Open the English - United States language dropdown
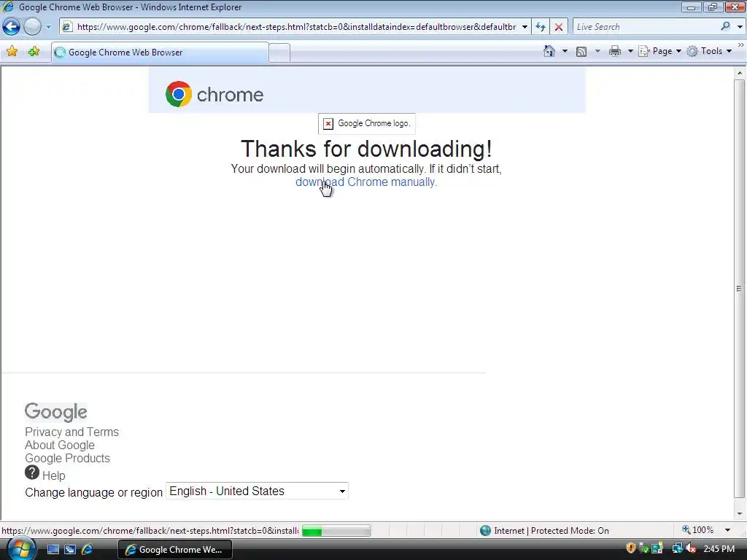The width and height of the screenshot is (747, 560). click(x=257, y=491)
